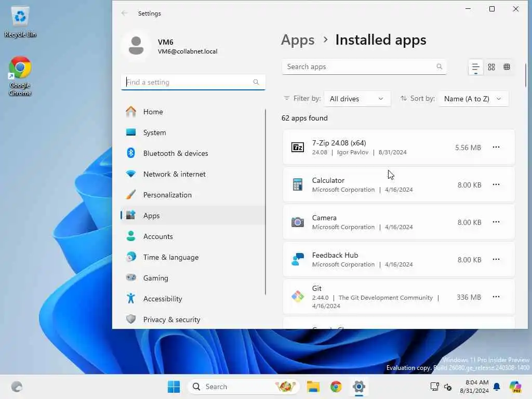Click the sidebar navigation scrollbar

pyautogui.click(x=265, y=202)
